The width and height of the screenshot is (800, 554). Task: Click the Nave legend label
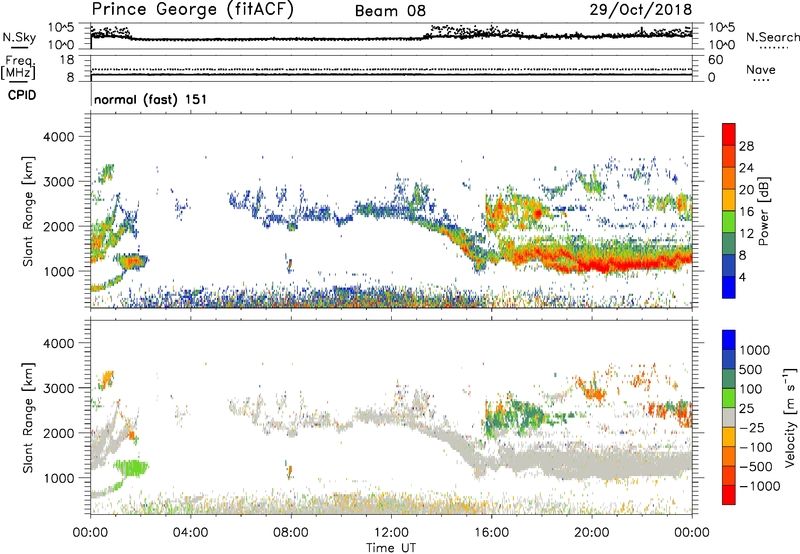click(761, 70)
